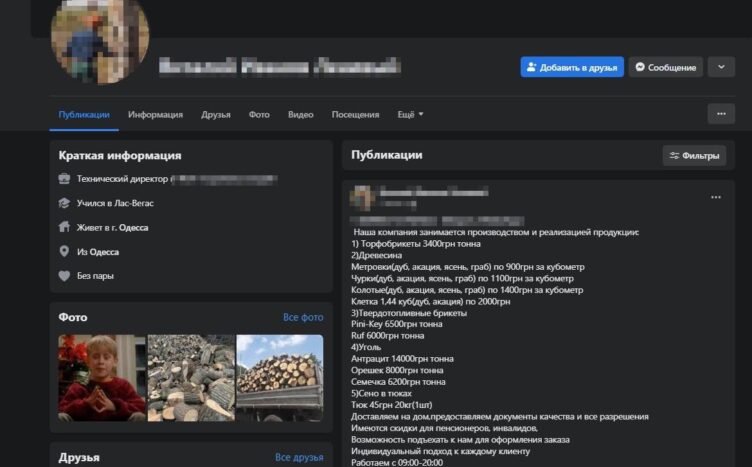Open the Home Alone movie photo thumbnail

(102, 377)
